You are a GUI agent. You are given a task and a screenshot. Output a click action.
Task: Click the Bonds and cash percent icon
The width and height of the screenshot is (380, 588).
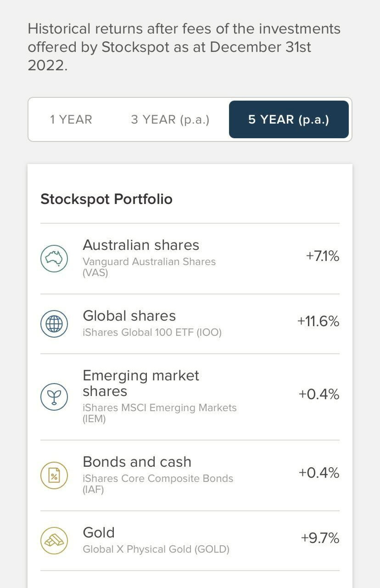click(x=54, y=475)
